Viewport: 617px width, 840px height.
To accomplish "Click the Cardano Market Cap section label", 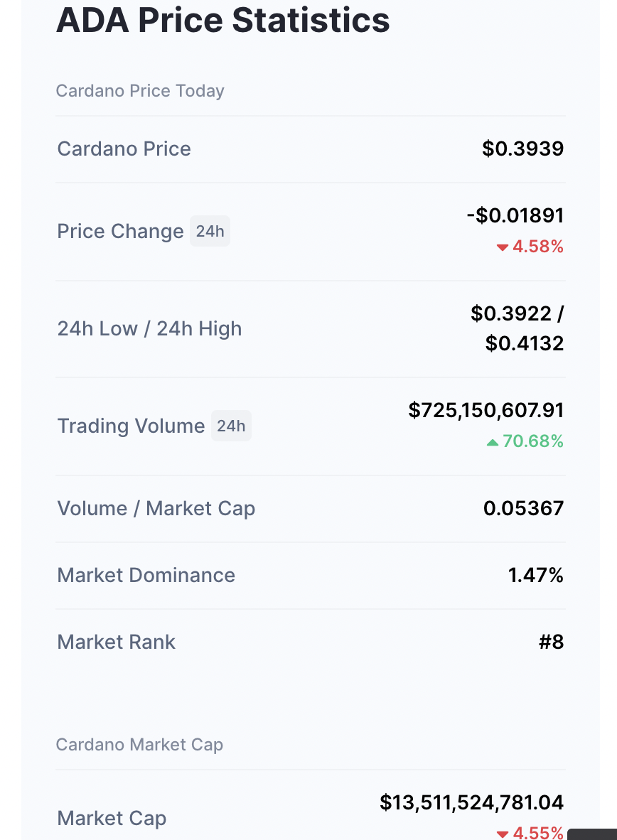I will tap(139, 745).
